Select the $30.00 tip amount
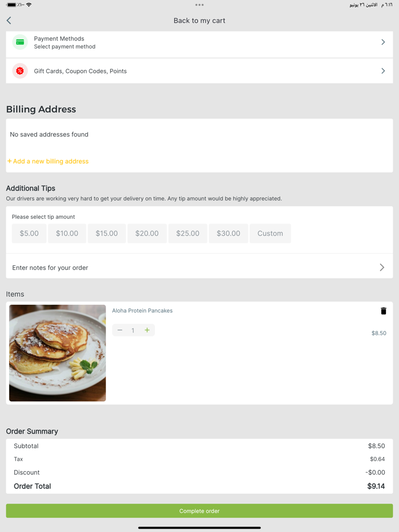399x532 pixels. 228,233
